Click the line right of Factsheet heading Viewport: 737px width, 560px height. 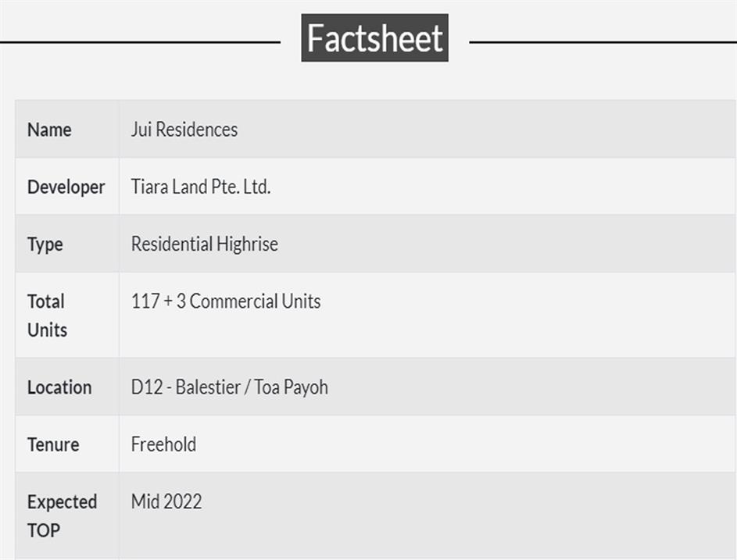coord(602,41)
